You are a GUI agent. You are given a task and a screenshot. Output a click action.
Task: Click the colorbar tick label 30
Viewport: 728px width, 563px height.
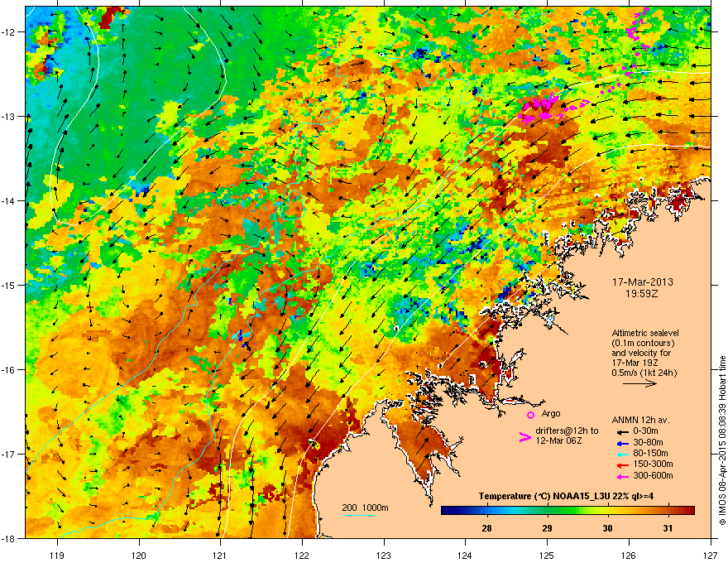click(608, 528)
